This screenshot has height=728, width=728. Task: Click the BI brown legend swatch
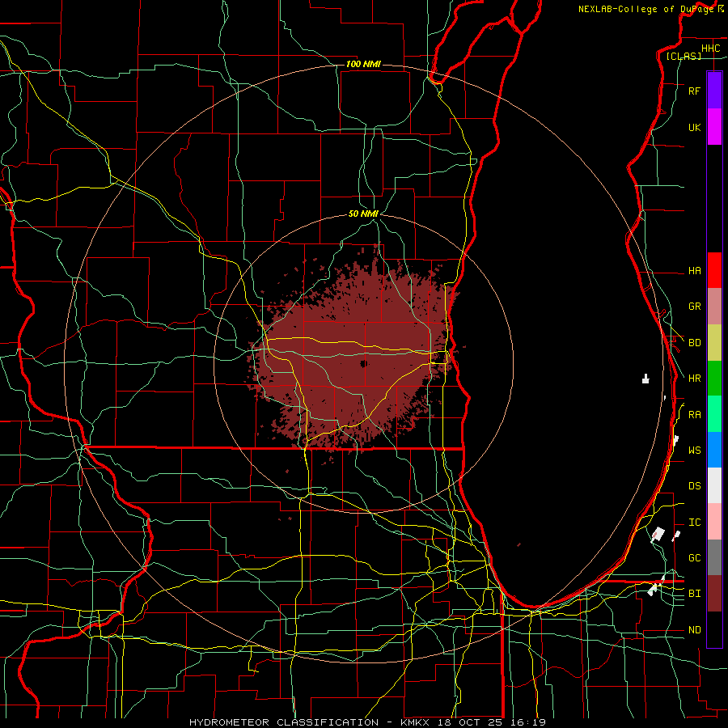click(x=714, y=594)
